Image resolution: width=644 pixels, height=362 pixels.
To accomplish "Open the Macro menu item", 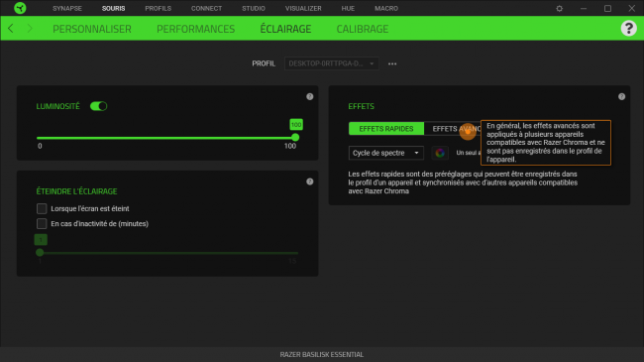I will click(386, 8).
